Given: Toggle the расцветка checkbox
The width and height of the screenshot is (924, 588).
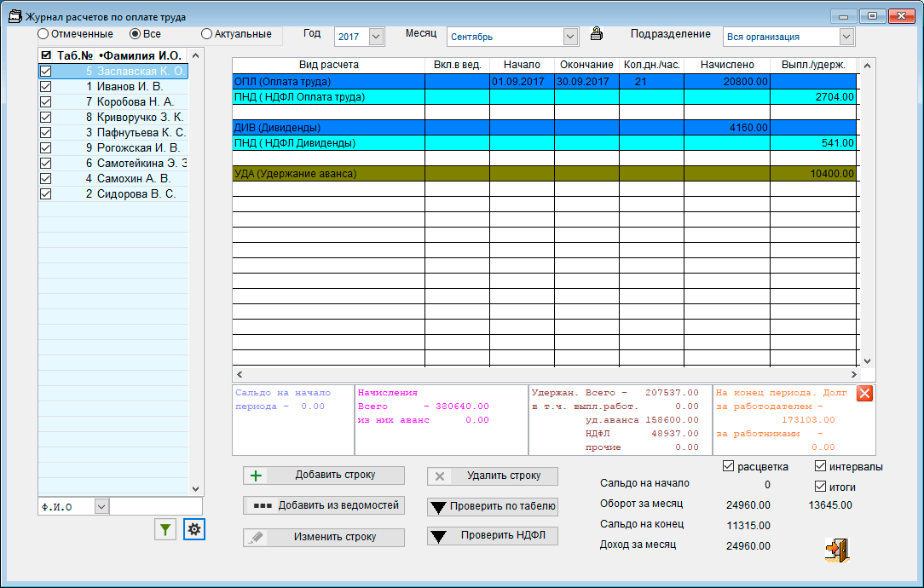Looking at the screenshot, I should 728,467.
